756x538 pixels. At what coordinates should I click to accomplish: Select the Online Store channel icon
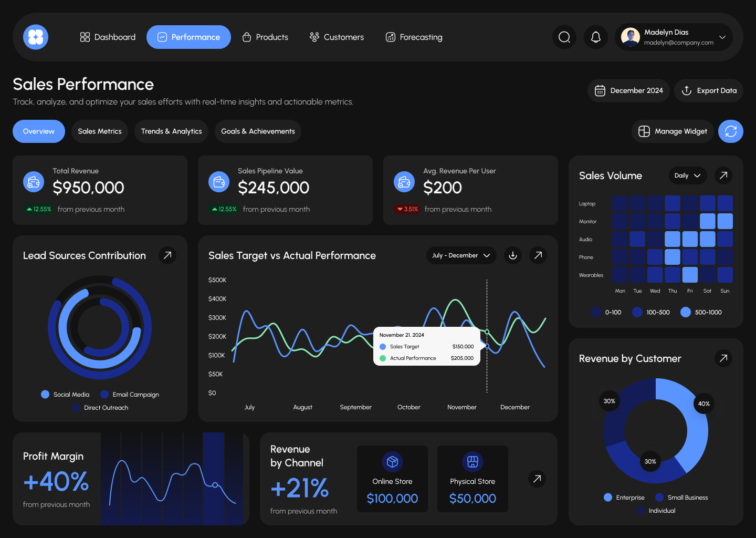tap(392, 461)
